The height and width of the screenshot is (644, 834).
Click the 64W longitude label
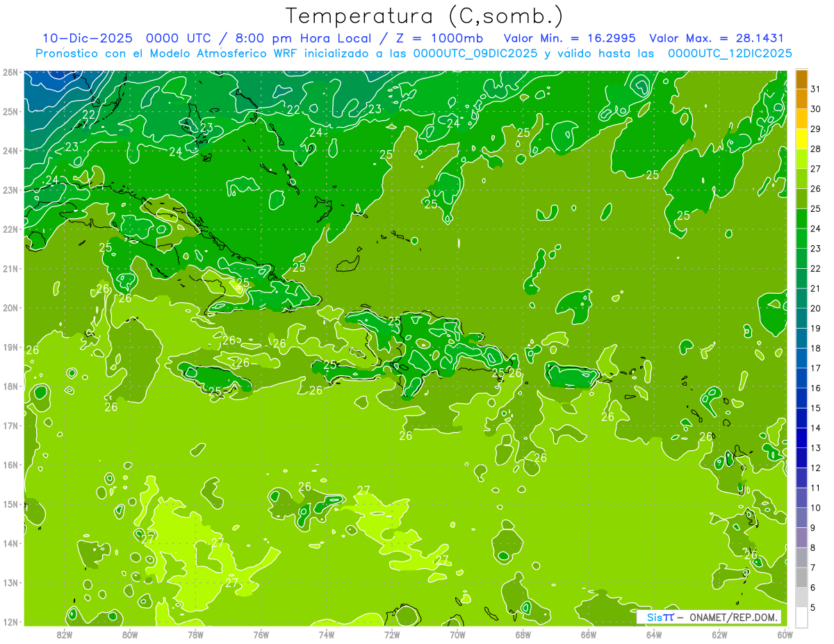pos(654,635)
